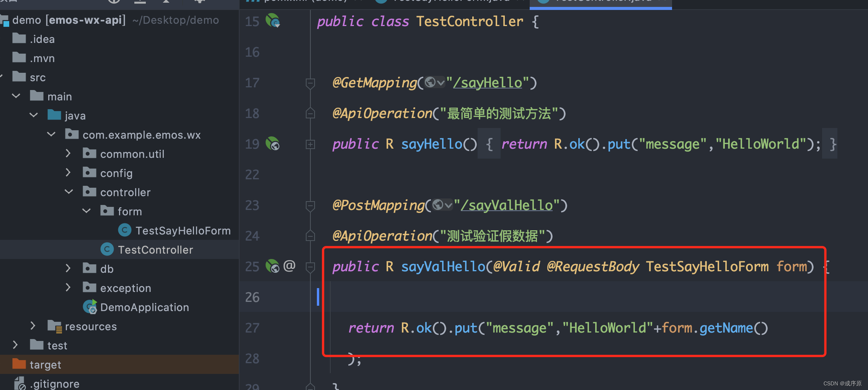
Task: Click the .mvn folder icon
Action: click(x=19, y=57)
